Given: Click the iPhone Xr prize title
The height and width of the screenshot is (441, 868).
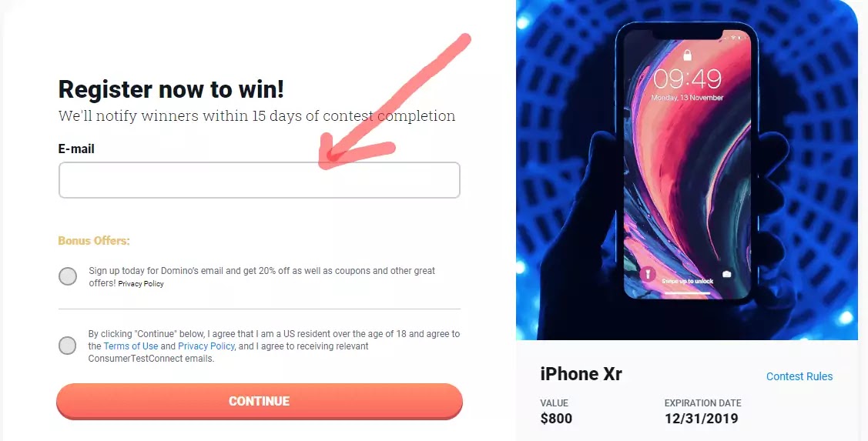Looking at the screenshot, I should pos(581,374).
